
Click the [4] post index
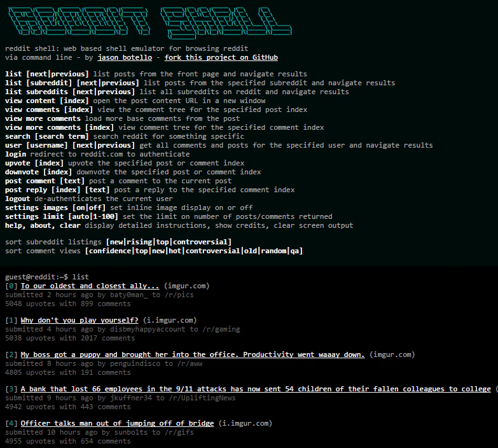pyautogui.click(x=11, y=423)
